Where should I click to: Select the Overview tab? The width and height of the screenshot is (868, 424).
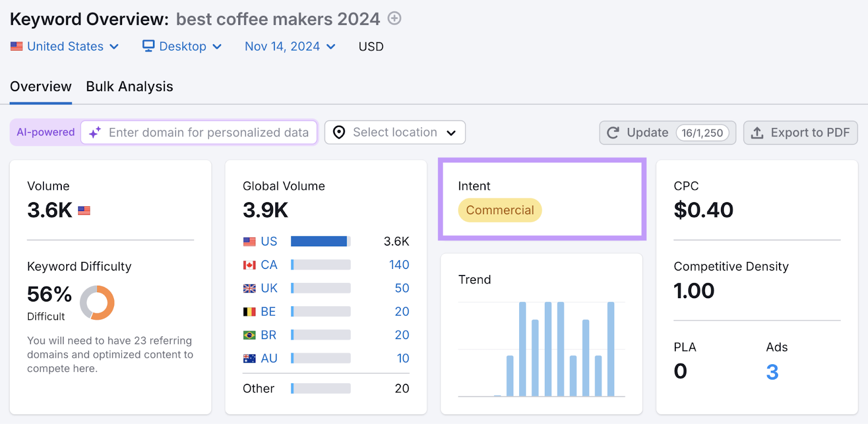click(x=41, y=87)
